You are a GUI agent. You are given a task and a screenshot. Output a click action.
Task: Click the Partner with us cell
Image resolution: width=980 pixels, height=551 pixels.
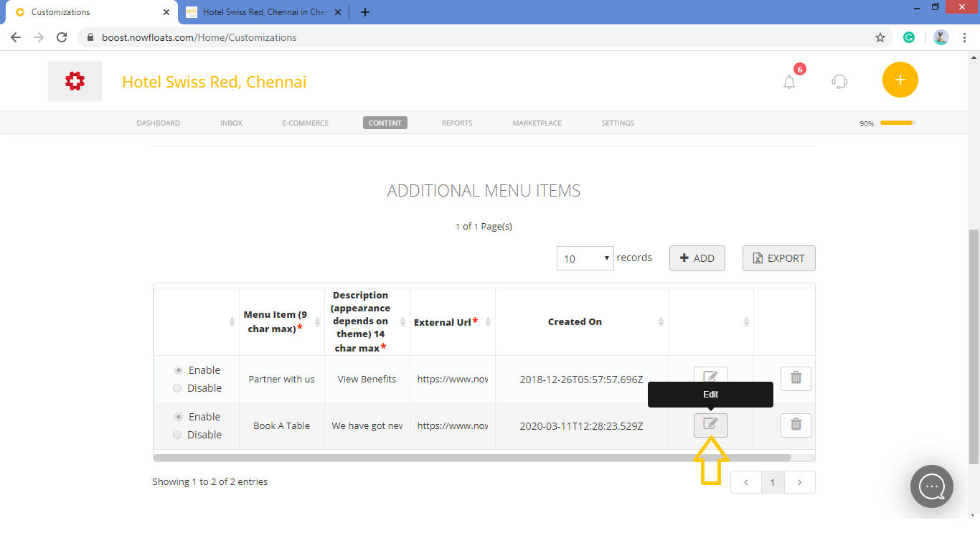pos(282,380)
